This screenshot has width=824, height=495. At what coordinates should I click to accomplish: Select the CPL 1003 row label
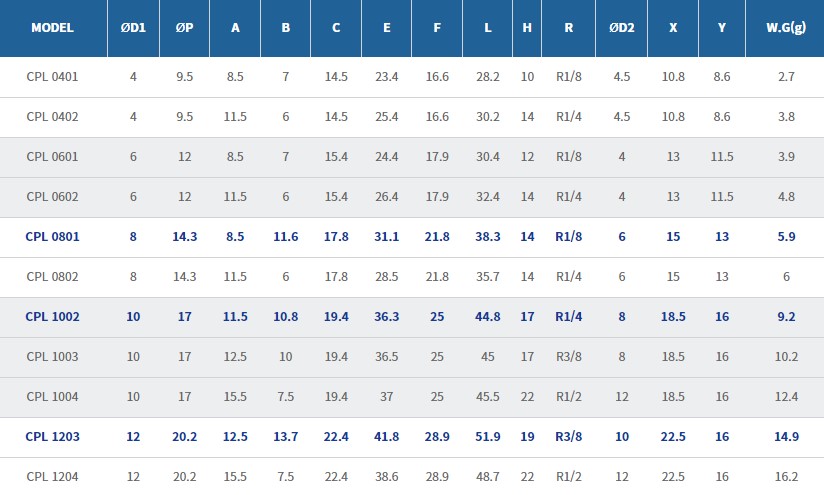(52, 357)
